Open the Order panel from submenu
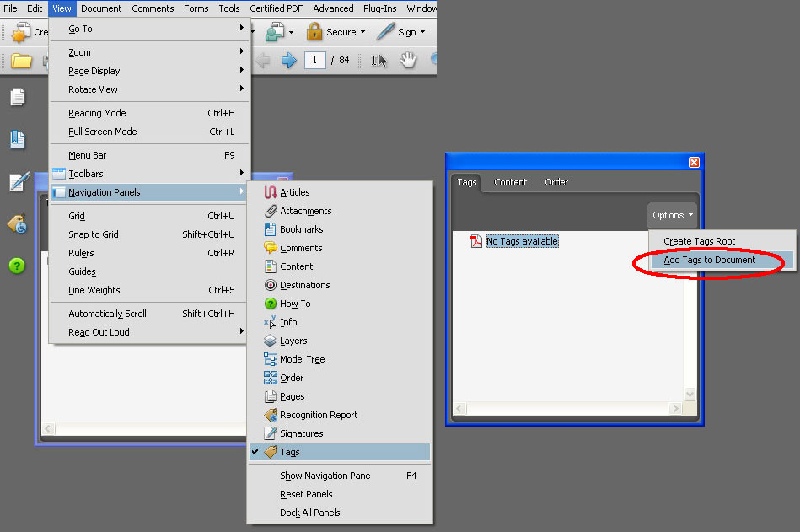The width and height of the screenshot is (800, 532). click(339, 378)
